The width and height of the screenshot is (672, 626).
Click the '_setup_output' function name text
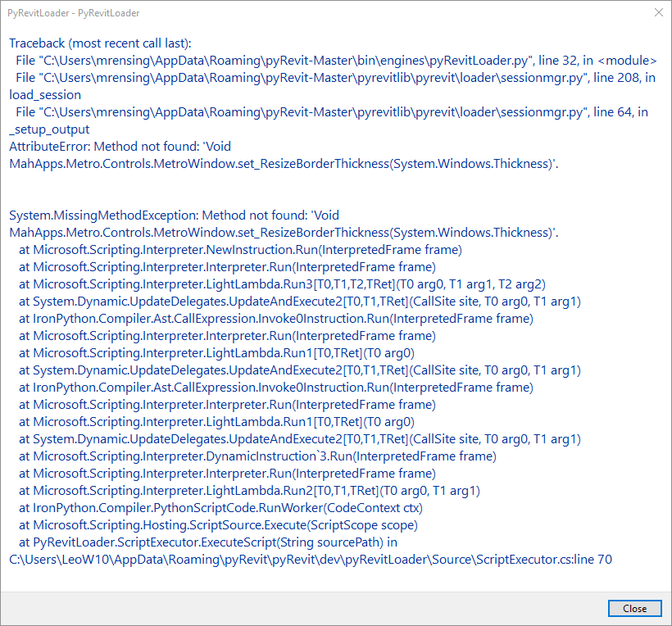click(49, 129)
